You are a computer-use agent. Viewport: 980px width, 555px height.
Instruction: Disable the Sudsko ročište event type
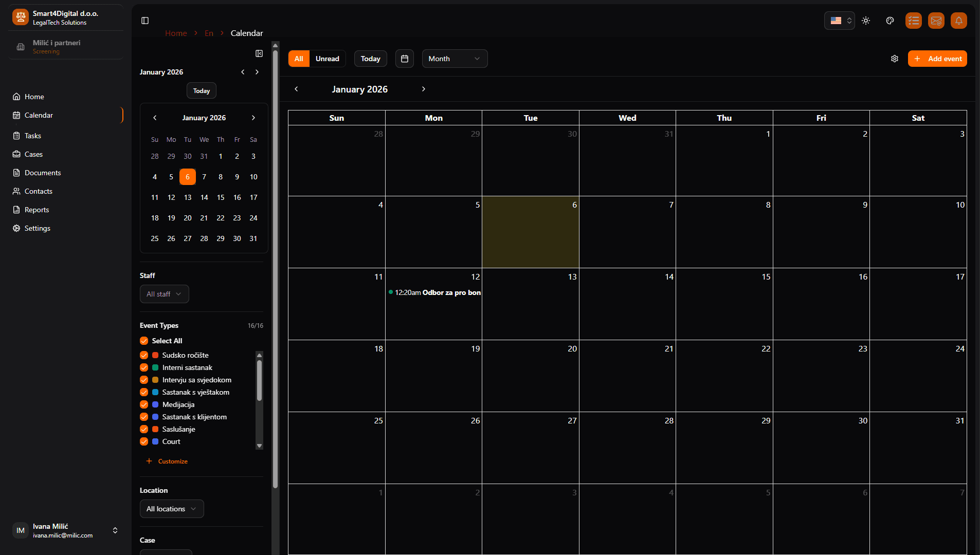click(143, 355)
